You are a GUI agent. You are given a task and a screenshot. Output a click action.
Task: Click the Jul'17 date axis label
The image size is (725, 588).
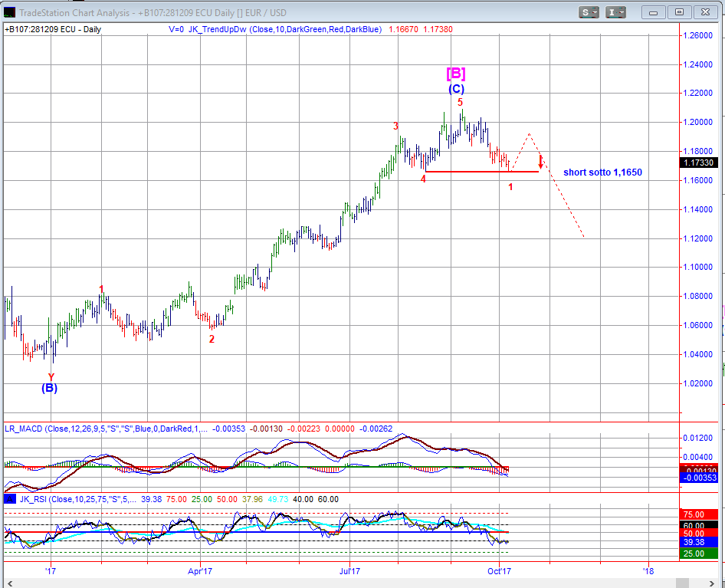click(349, 571)
